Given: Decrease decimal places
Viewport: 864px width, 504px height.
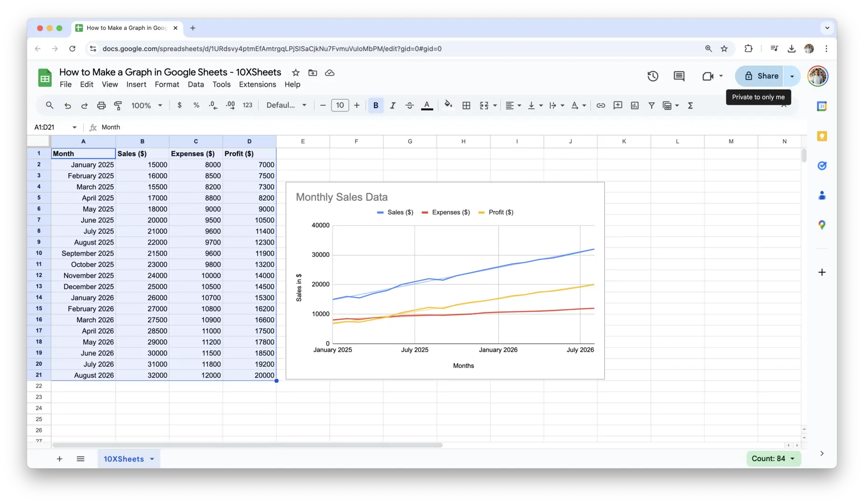Looking at the screenshot, I should 213,105.
